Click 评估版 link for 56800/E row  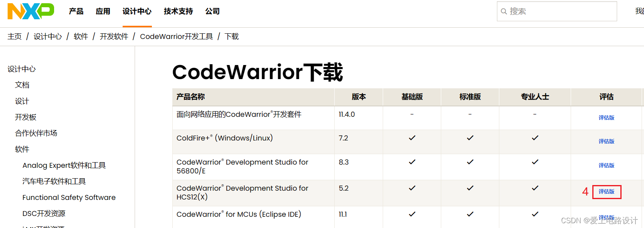(606, 165)
